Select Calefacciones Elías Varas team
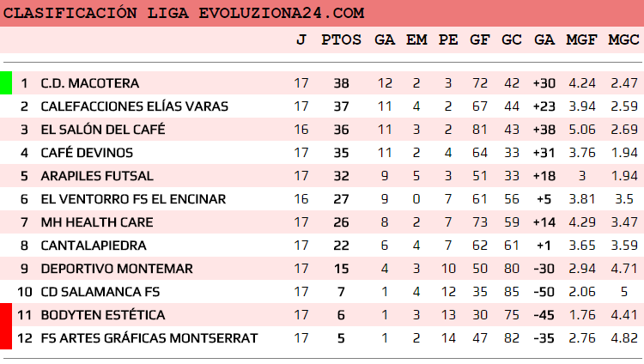Viewport: 644px width, 364px height. click(x=134, y=106)
